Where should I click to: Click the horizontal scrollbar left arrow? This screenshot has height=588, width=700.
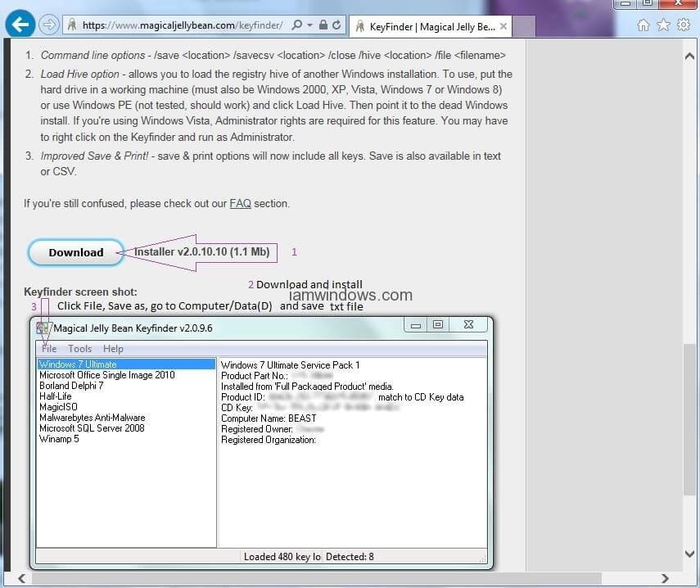tap(21, 579)
